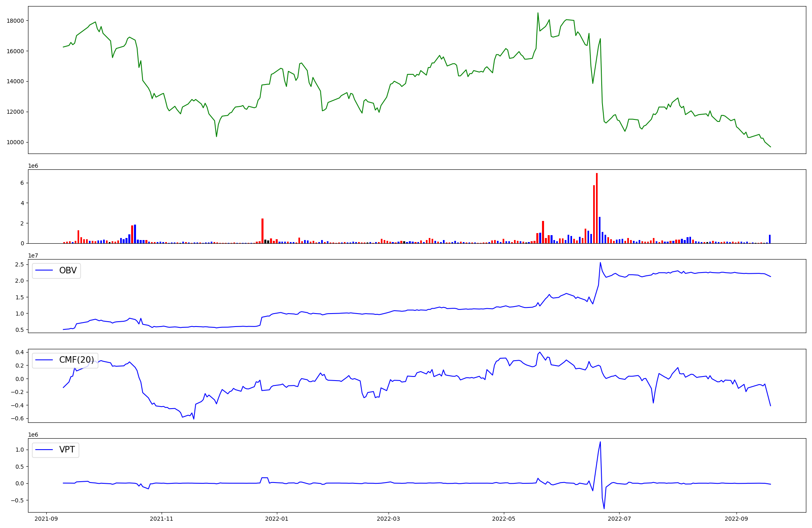
Task: Click the CMF(20) legend label
Action: point(76,360)
